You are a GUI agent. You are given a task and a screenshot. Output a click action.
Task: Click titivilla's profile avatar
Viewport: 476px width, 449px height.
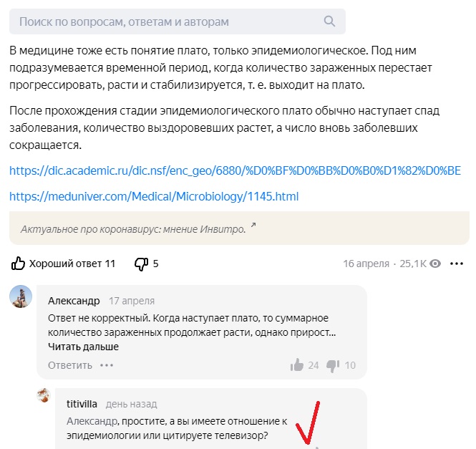[x=44, y=396]
